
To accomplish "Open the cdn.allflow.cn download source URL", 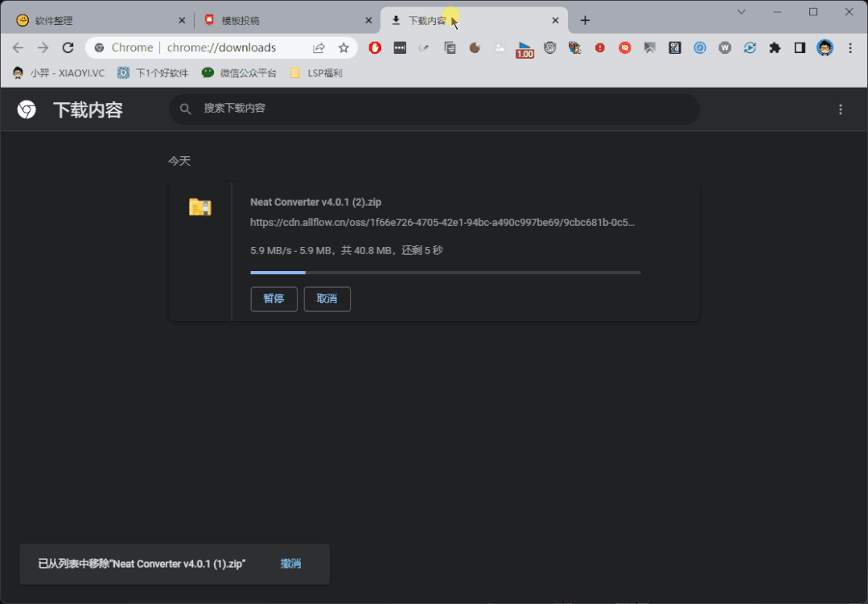I will pyautogui.click(x=442, y=223).
